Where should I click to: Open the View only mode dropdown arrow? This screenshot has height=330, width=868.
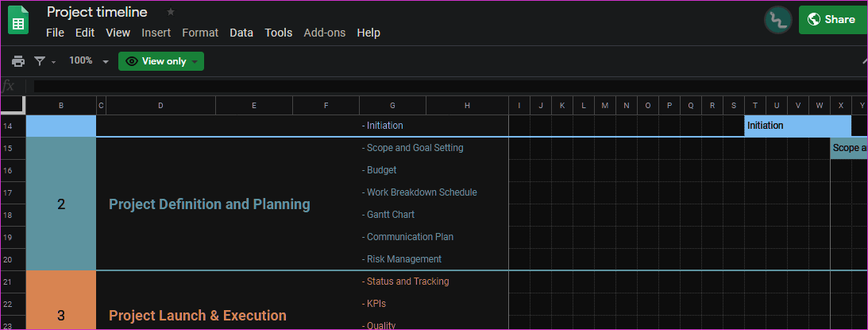coord(195,61)
